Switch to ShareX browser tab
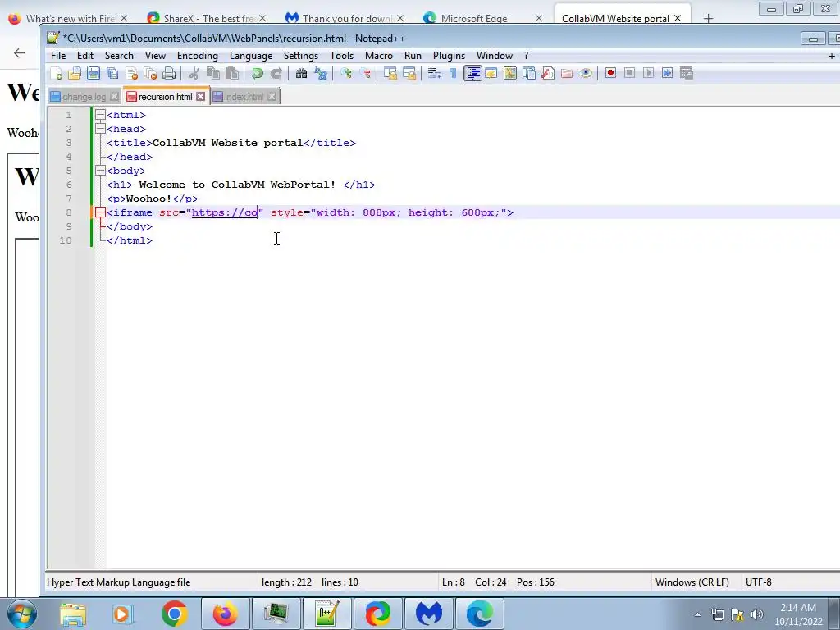This screenshot has height=630, width=840. [x=208, y=18]
